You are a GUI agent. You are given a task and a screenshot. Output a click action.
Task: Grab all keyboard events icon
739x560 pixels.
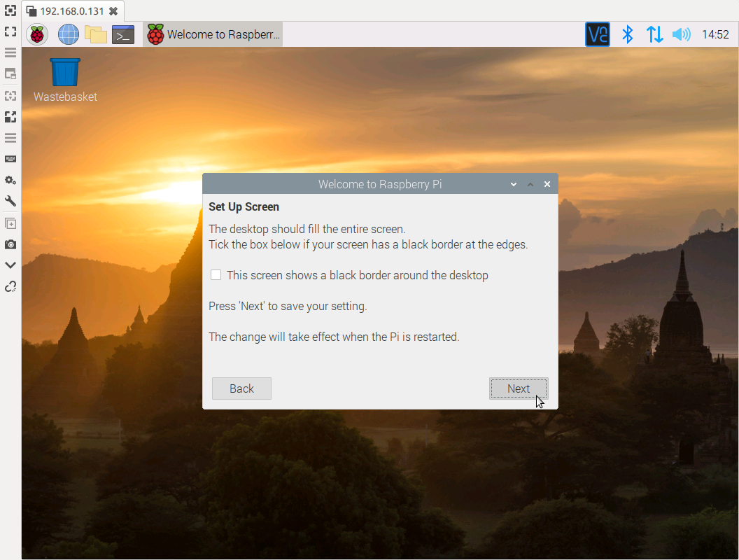coord(10,159)
